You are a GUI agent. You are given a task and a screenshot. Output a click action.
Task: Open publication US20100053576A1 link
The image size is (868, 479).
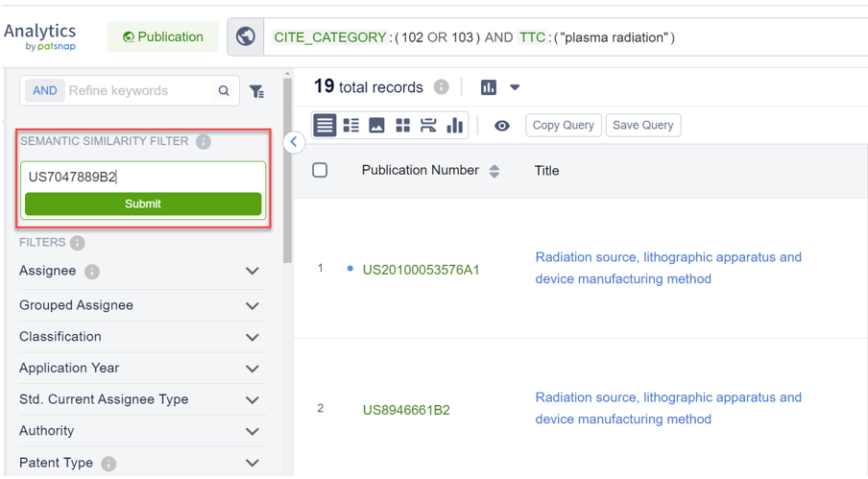(x=421, y=270)
